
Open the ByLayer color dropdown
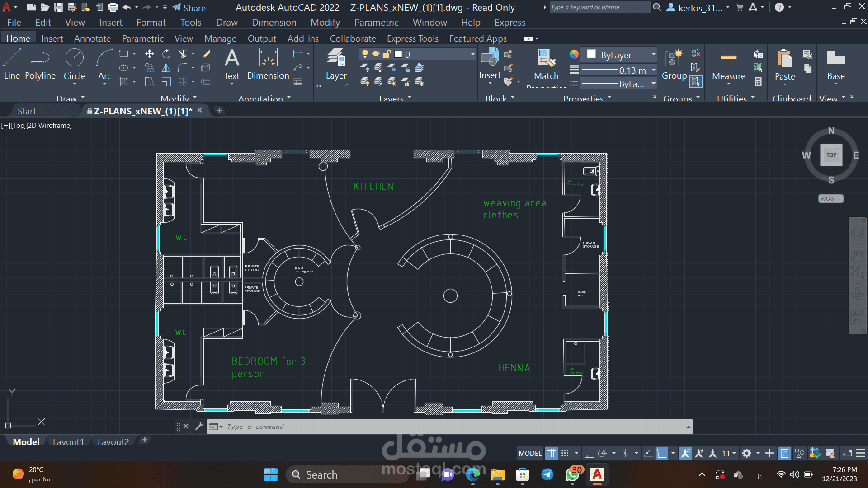click(x=618, y=55)
